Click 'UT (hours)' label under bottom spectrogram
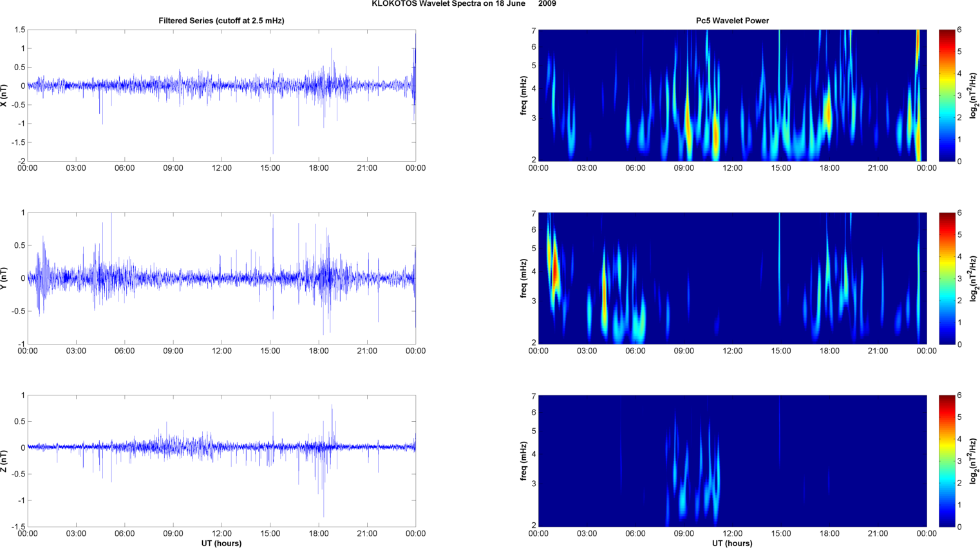 tap(733, 543)
